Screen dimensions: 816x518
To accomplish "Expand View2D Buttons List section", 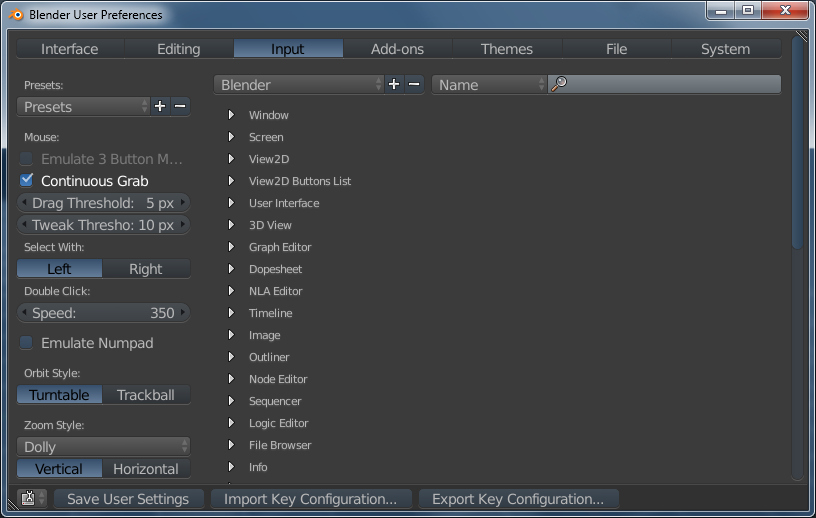I will [231, 181].
